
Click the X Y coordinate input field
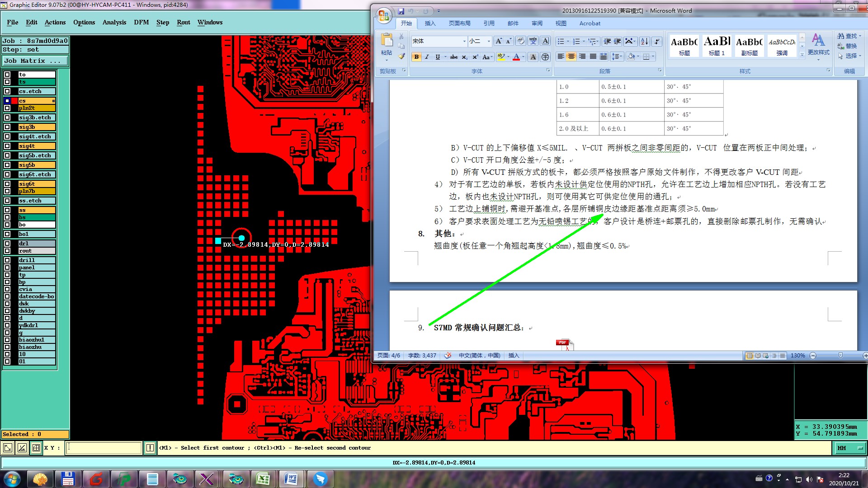pos(104,448)
